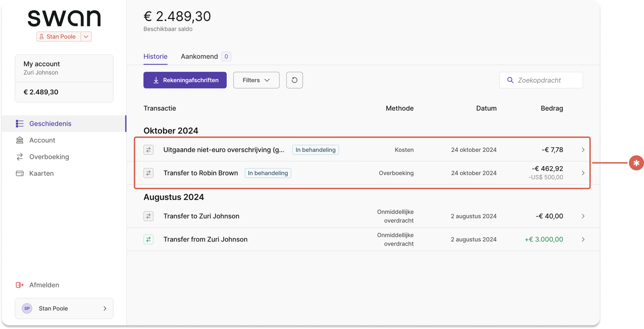Screen dimensions: 644x329
Task: Open the Transfer to Zuri Johnson transaction
Action: point(363,216)
